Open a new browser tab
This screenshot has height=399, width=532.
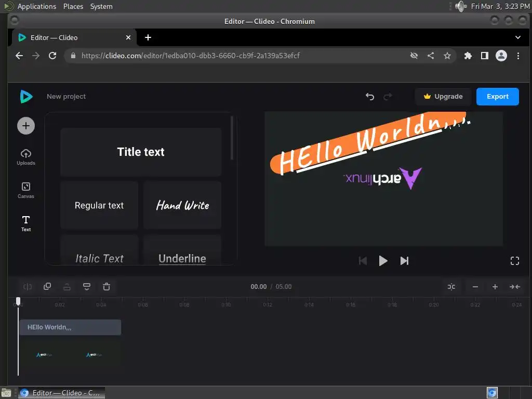coord(148,37)
